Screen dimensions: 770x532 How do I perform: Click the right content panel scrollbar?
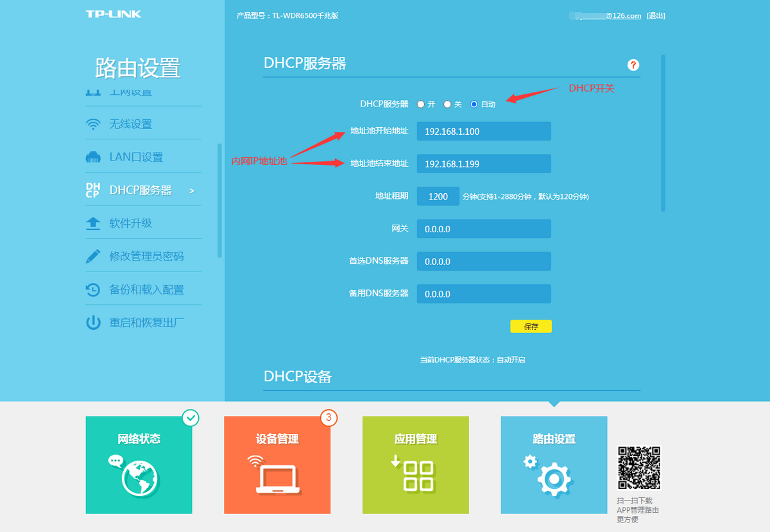point(663,133)
